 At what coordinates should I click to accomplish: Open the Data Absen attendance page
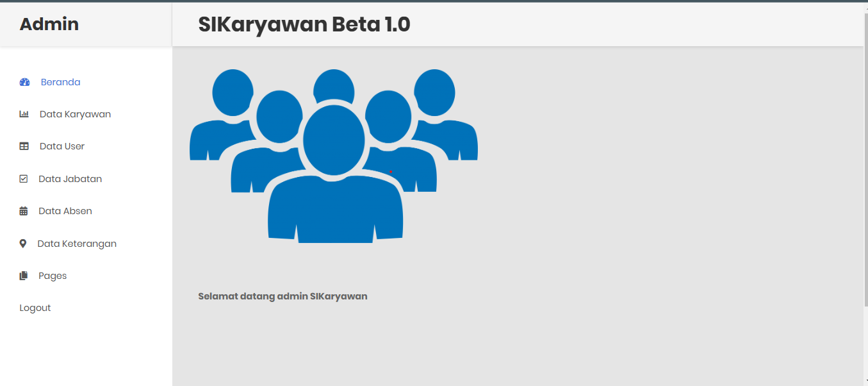pyautogui.click(x=65, y=210)
